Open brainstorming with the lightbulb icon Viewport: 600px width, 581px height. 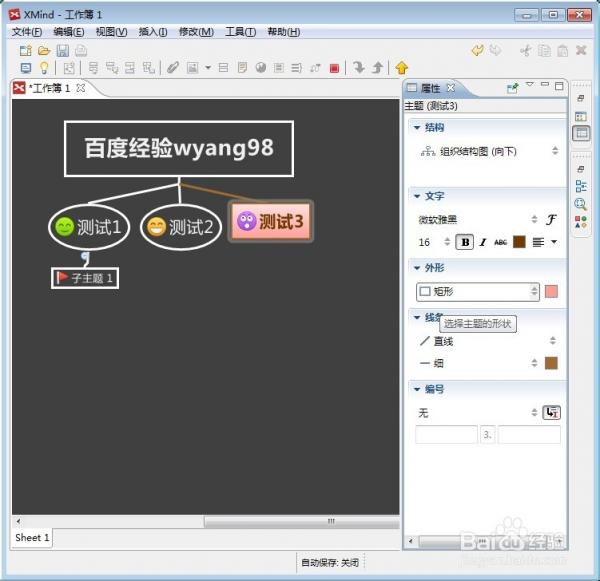coord(44,68)
